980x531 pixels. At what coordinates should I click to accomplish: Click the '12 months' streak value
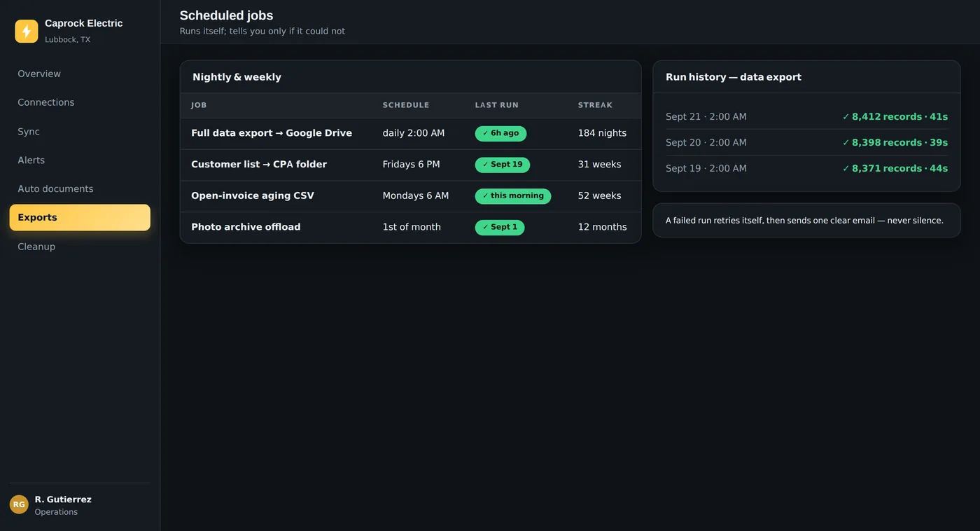pos(602,227)
